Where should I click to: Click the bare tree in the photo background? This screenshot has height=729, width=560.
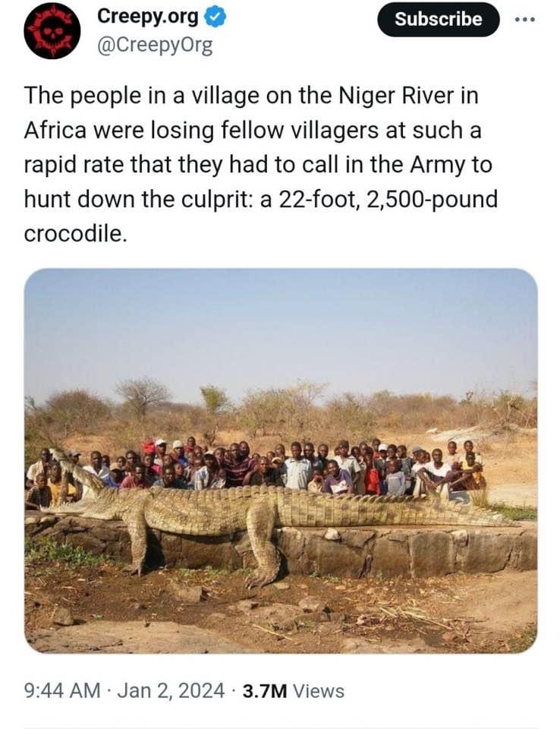pyautogui.click(x=143, y=395)
